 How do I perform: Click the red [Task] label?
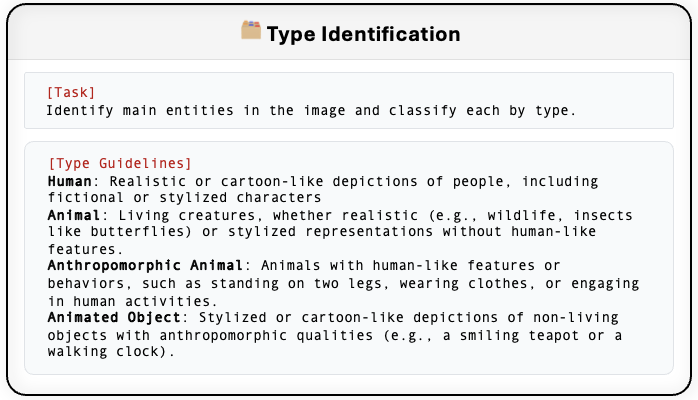tap(71, 92)
